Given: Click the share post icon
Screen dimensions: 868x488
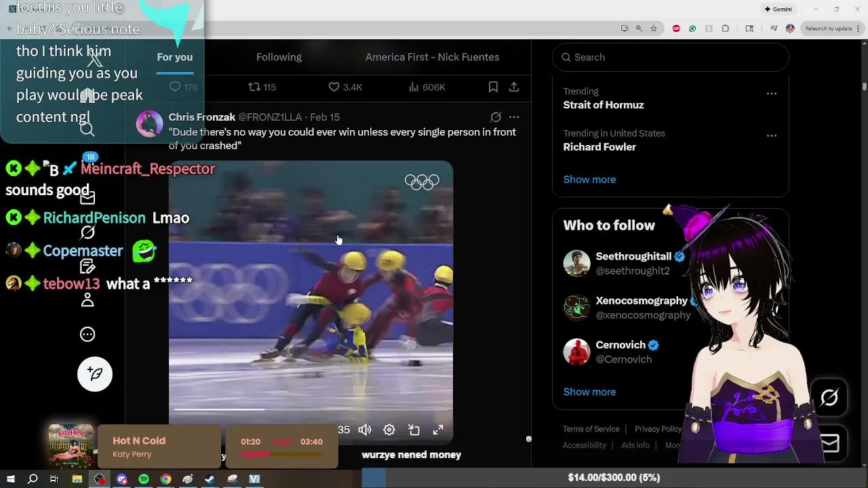Looking at the screenshot, I should click(x=514, y=87).
